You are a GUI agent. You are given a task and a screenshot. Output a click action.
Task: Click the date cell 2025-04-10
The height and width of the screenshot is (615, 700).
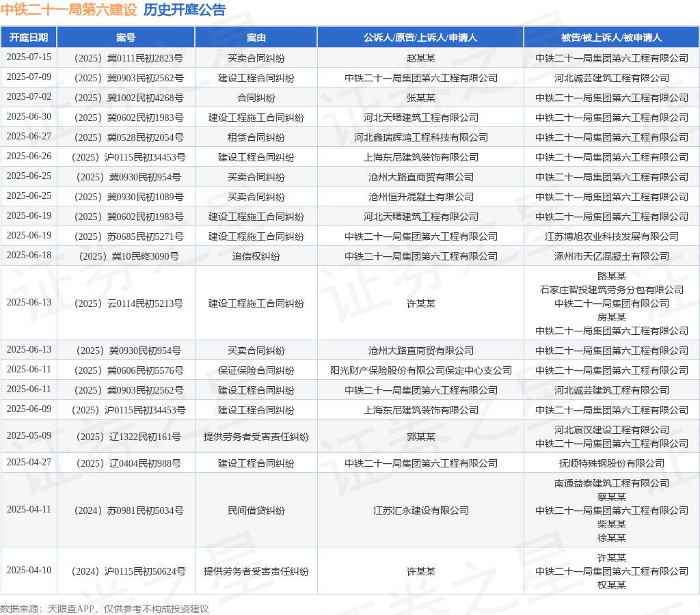(29, 571)
